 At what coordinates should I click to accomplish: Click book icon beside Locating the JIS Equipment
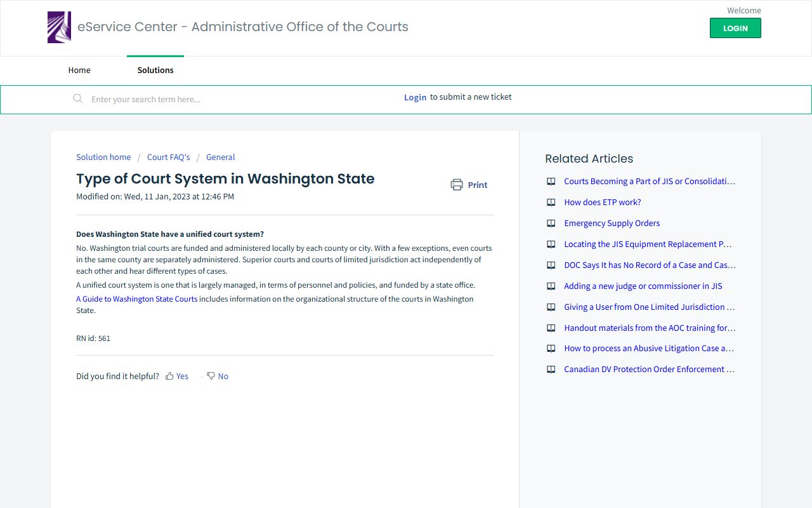[551, 244]
